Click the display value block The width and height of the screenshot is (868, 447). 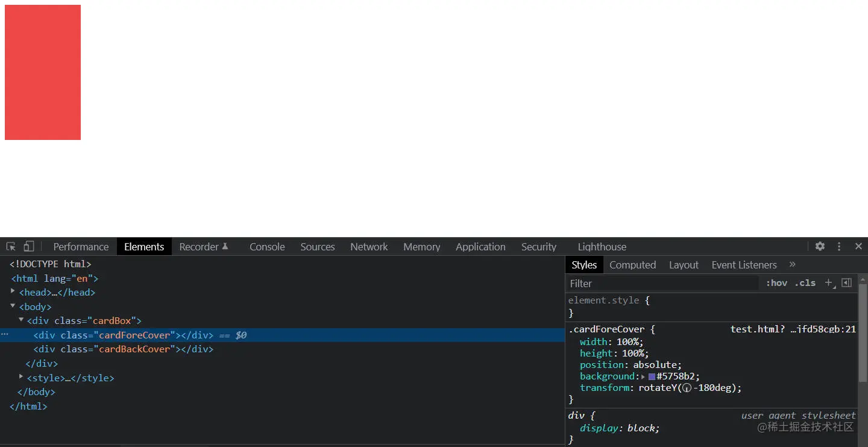(x=641, y=428)
